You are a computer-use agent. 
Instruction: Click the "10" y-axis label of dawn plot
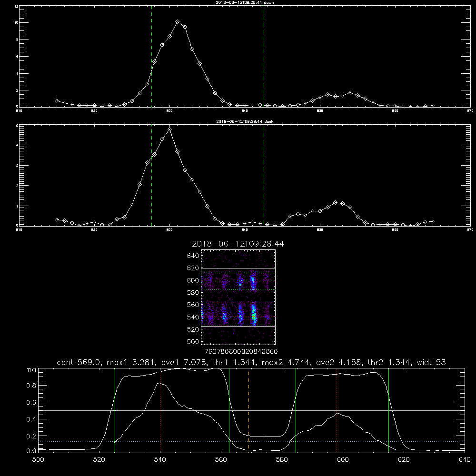pos(16,23)
